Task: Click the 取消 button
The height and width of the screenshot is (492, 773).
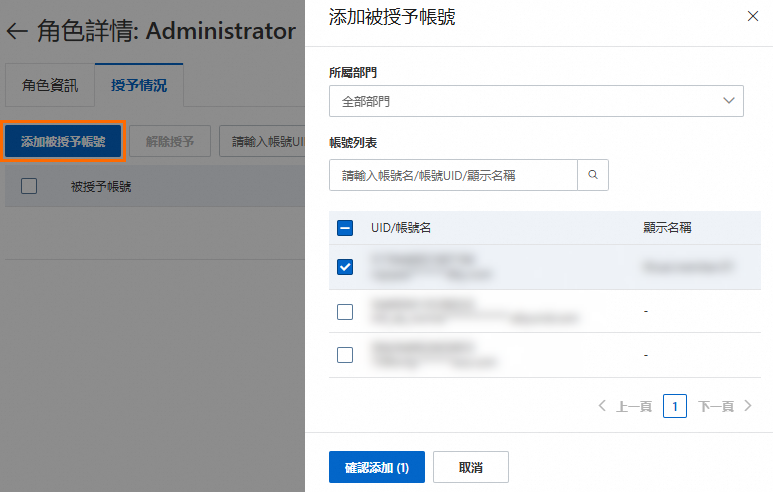Action: coord(471,467)
